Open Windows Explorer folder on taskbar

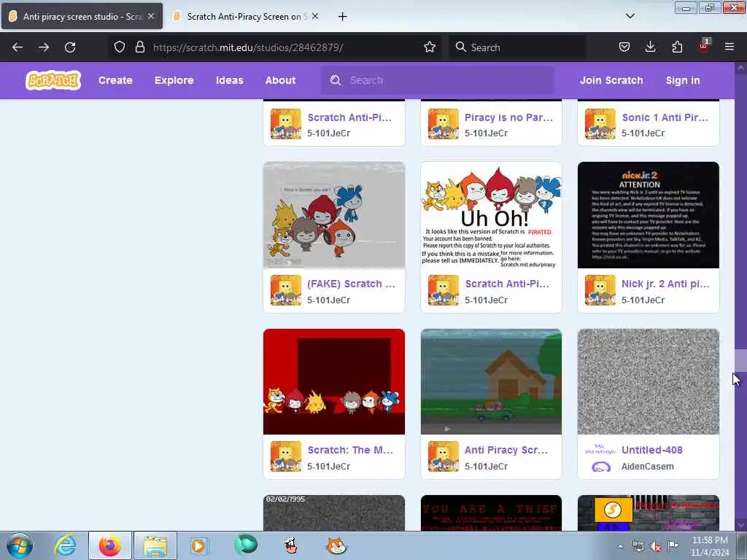155,545
